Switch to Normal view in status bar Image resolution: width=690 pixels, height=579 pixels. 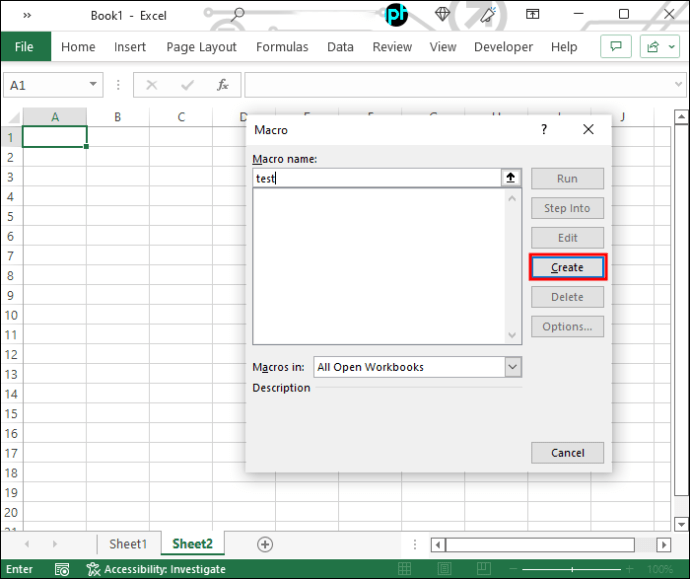coord(404,569)
